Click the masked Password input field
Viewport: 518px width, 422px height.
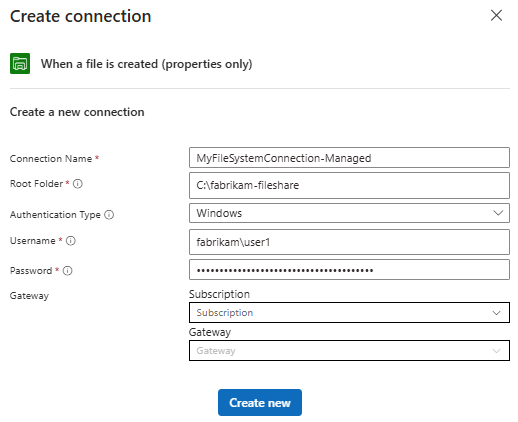349,270
